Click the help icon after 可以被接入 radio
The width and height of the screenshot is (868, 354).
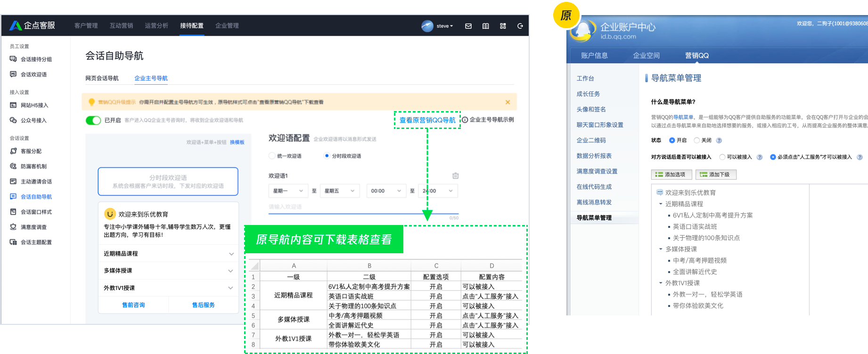pos(759,157)
